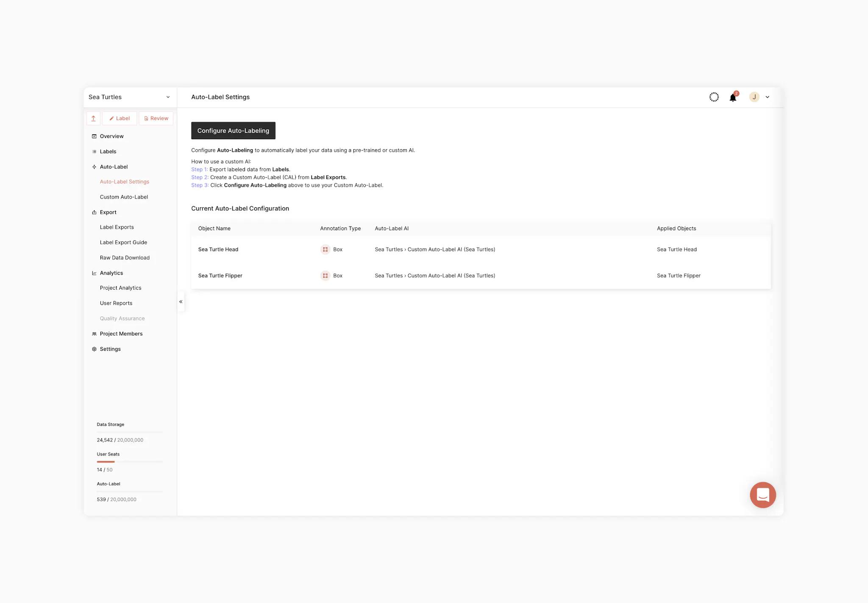
Task: Click the loading spinner icon in header
Action: (714, 97)
